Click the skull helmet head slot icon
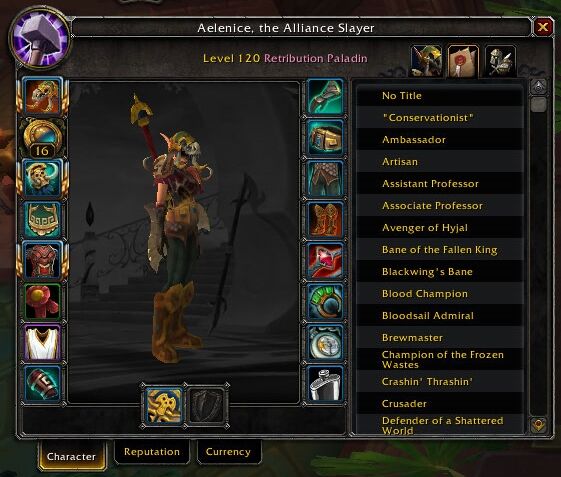 tap(43, 97)
